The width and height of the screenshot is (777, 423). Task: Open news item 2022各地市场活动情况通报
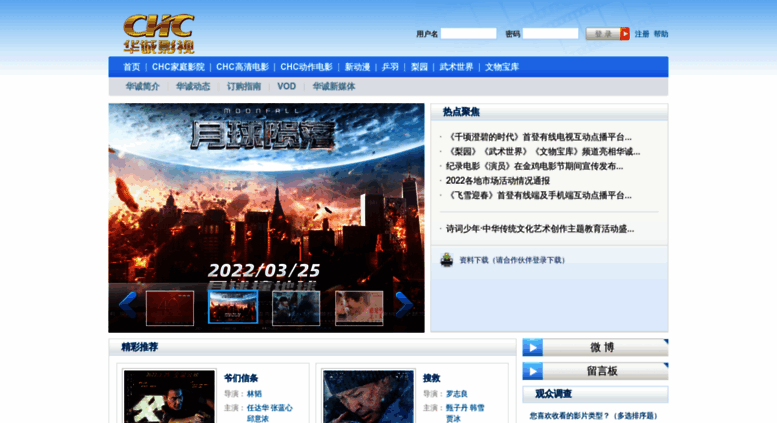(x=498, y=181)
